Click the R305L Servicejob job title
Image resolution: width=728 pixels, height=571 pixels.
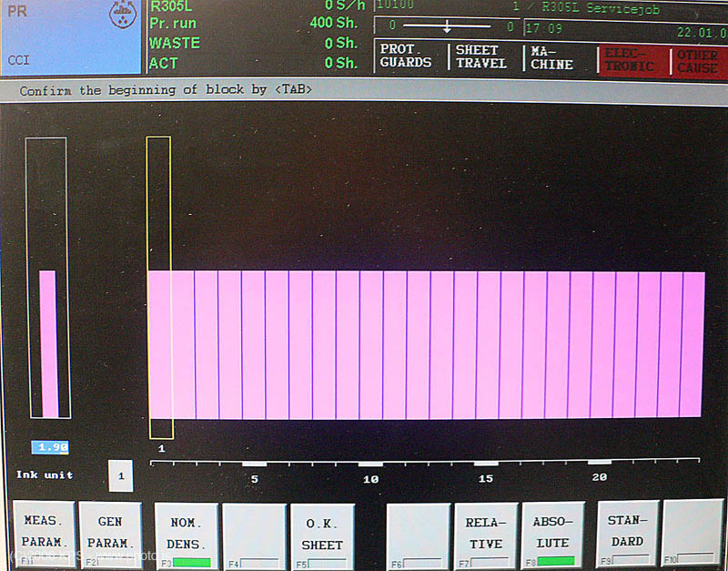click(601, 7)
